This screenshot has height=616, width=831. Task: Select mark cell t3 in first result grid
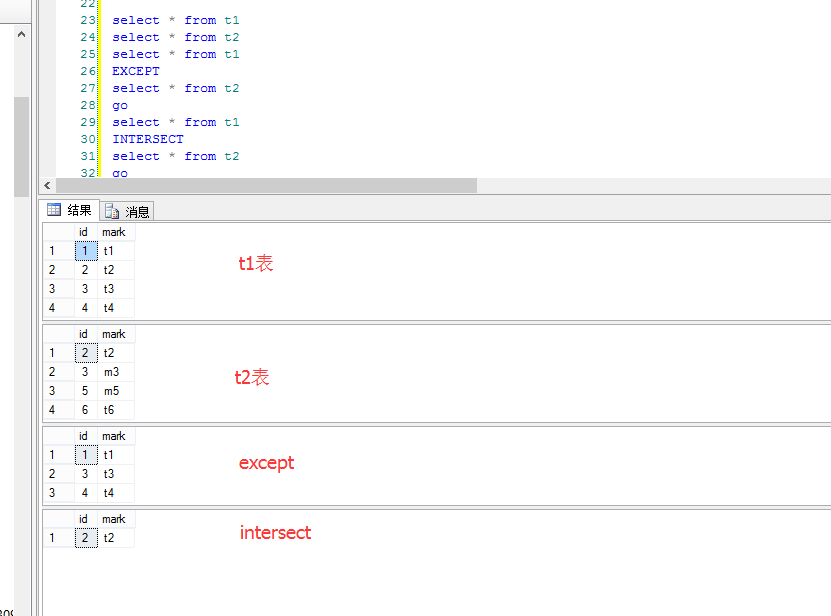pos(116,289)
